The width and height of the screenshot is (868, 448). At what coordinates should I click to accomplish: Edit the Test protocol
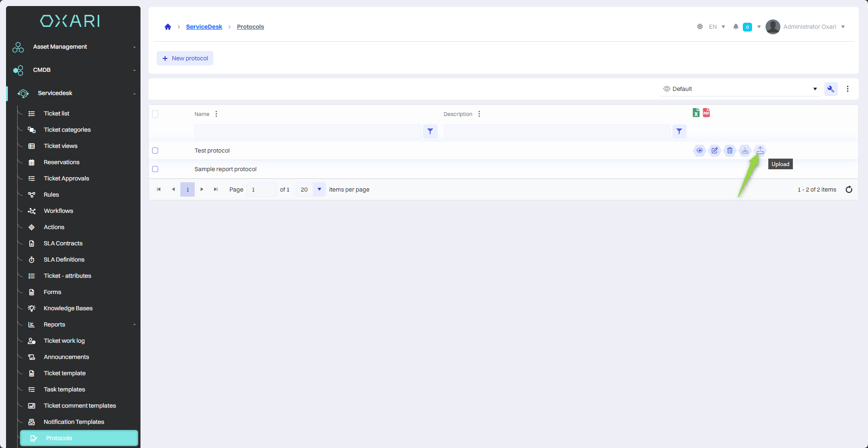[x=715, y=150]
